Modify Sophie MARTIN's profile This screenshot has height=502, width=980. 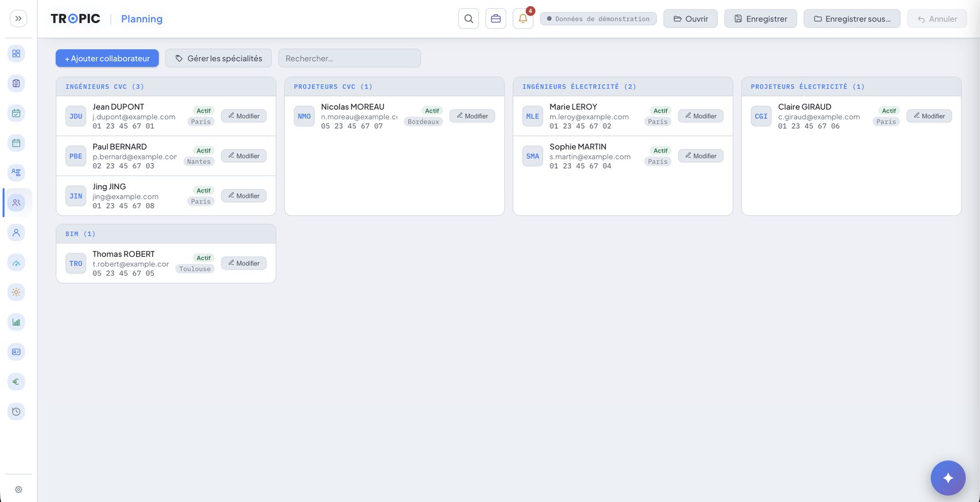pyautogui.click(x=700, y=156)
